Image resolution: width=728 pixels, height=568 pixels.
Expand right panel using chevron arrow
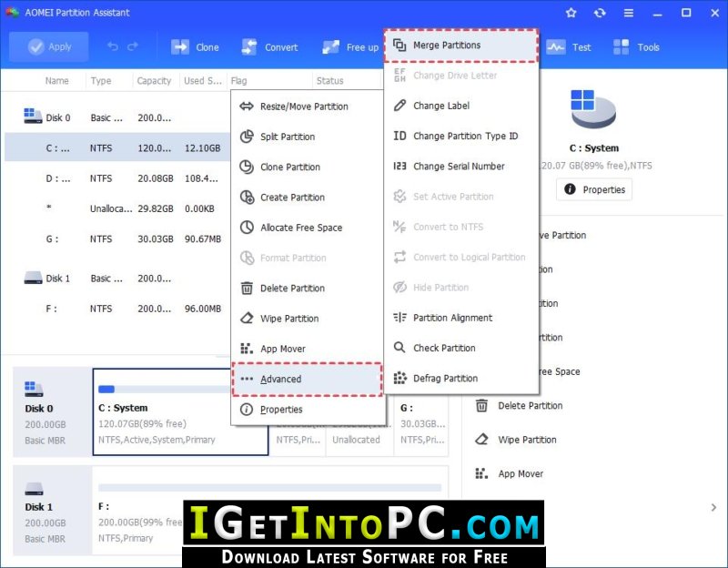[x=713, y=507]
